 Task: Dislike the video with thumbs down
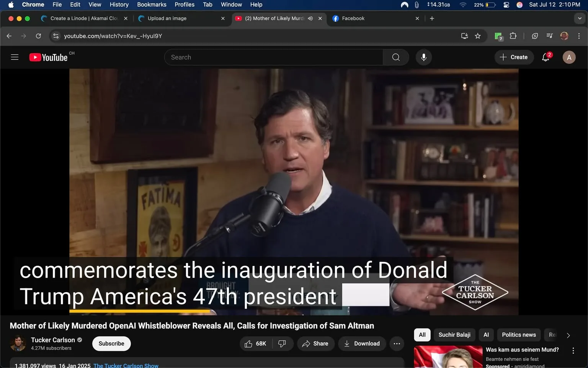[x=282, y=343]
